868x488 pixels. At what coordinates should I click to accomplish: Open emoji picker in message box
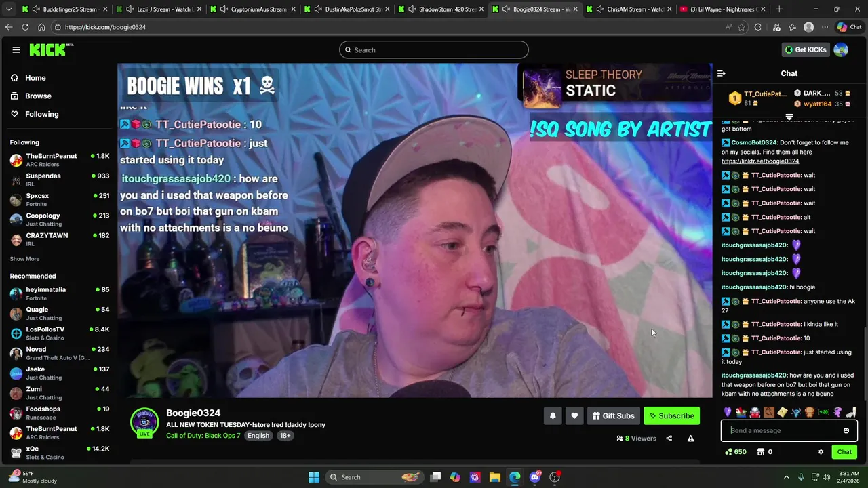pyautogui.click(x=846, y=430)
